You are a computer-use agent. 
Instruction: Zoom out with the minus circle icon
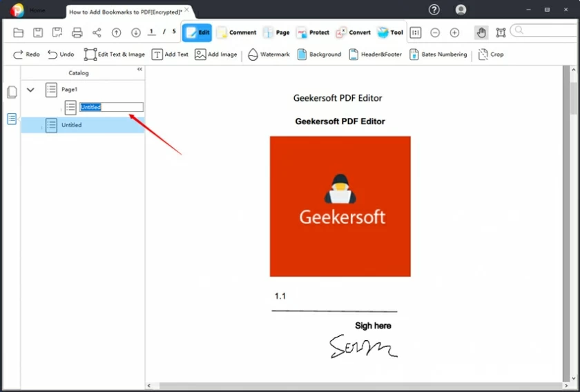[435, 32]
